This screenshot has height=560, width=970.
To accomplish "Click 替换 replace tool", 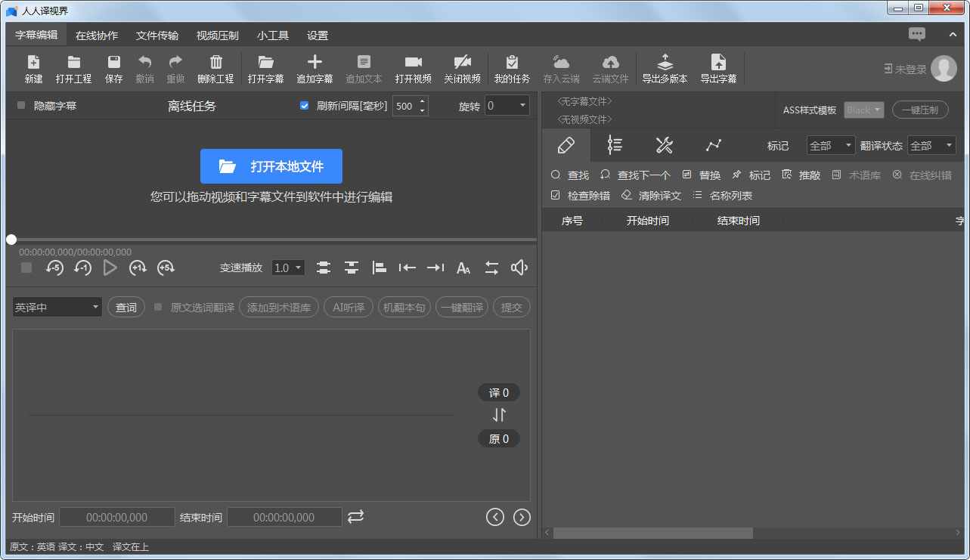I will tap(702, 175).
